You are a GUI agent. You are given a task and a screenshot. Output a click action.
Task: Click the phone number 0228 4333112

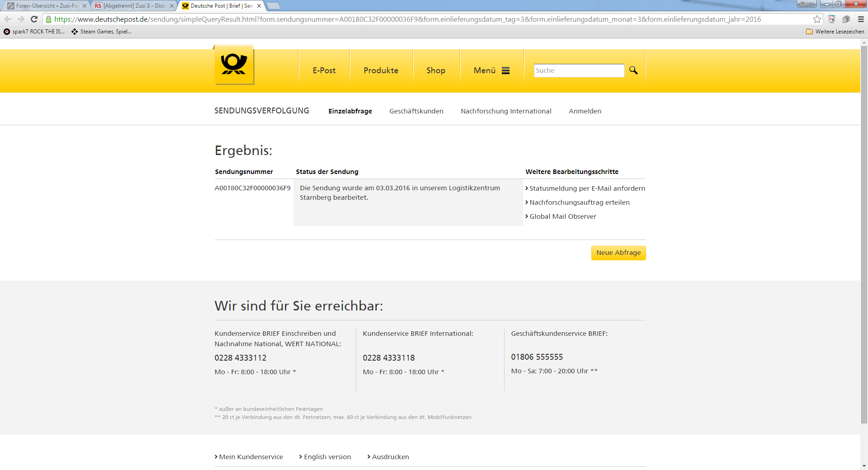tap(241, 358)
